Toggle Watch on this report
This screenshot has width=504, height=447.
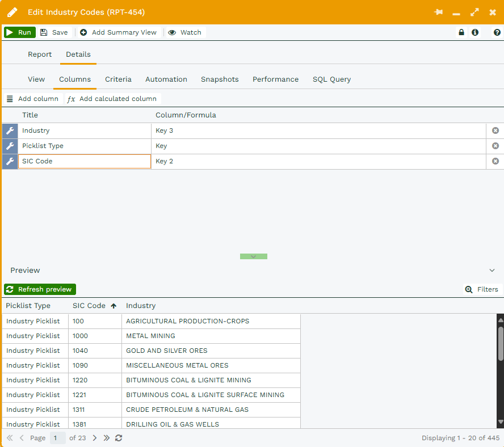click(185, 32)
